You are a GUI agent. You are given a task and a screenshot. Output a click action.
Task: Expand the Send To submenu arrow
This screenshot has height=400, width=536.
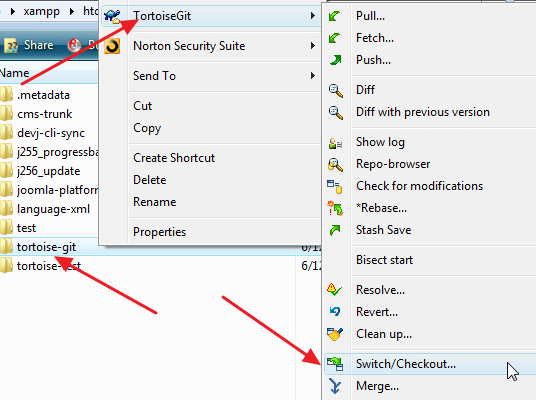point(312,76)
